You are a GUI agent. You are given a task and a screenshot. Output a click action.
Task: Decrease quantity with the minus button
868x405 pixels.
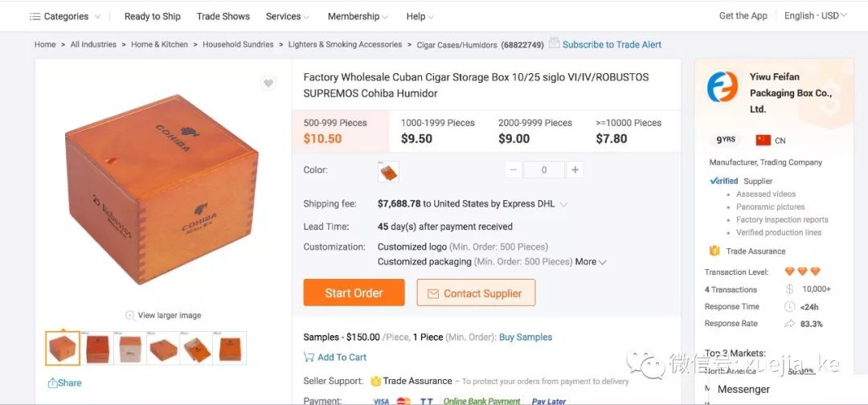point(513,170)
